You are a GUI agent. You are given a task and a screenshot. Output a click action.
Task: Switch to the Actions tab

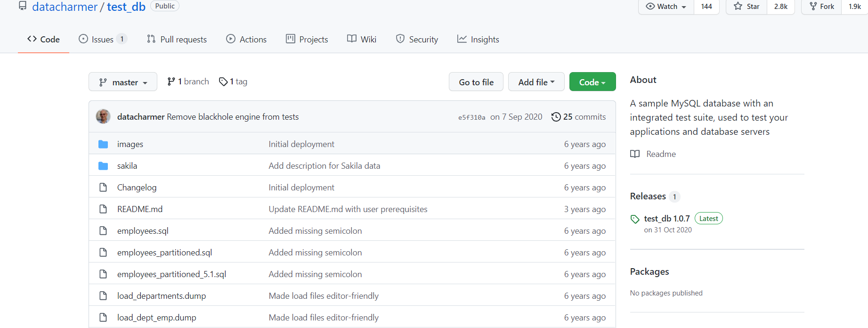tap(246, 40)
